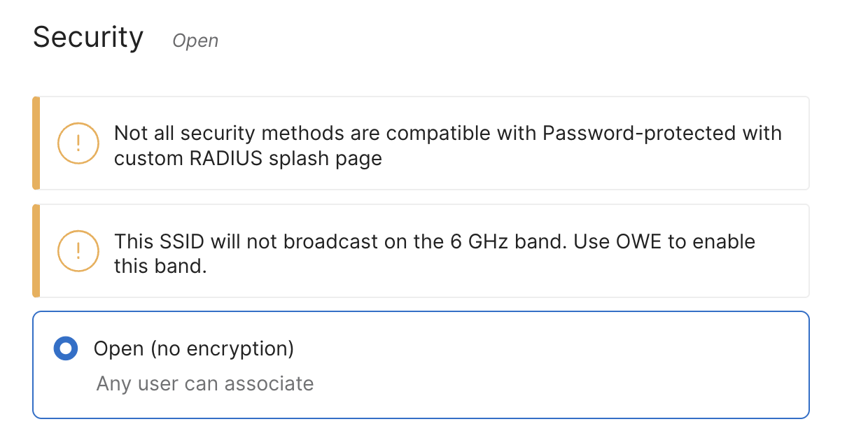Click the "Any user can associate" description
The height and width of the screenshot is (431, 868).
click(205, 383)
